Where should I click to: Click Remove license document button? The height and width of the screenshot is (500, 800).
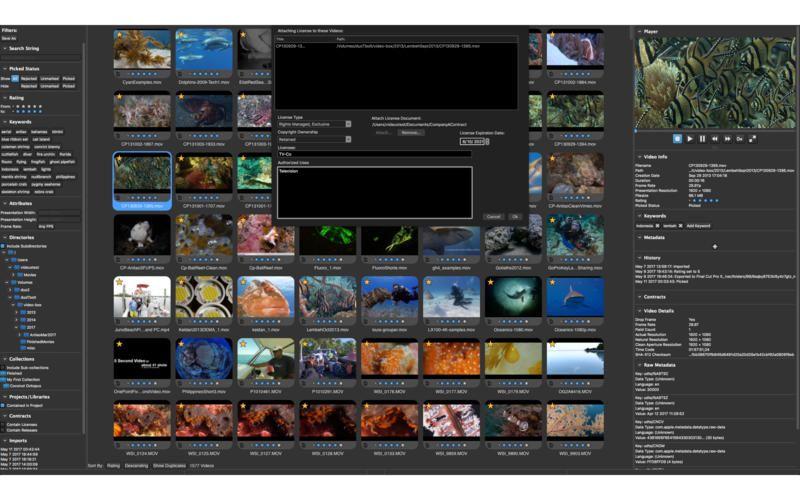coord(411,133)
